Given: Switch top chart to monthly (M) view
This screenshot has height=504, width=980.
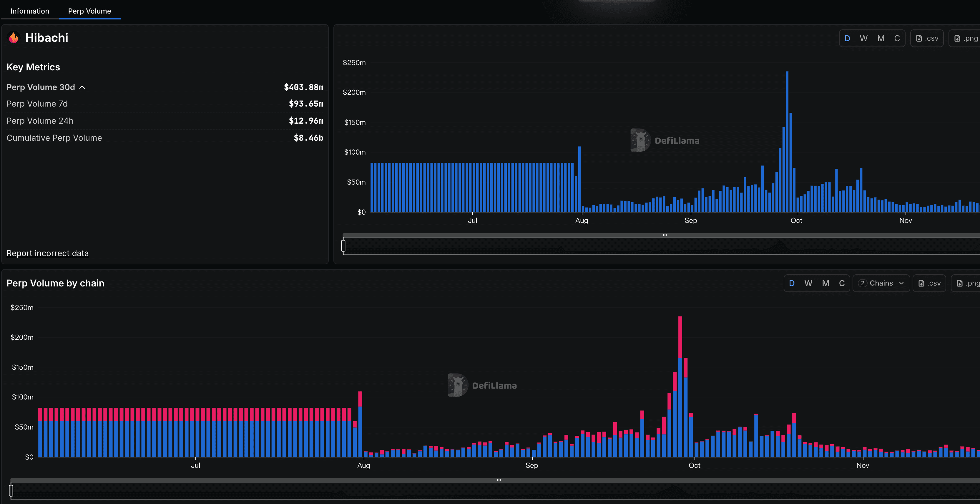Looking at the screenshot, I should pyautogui.click(x=881, y=39).
